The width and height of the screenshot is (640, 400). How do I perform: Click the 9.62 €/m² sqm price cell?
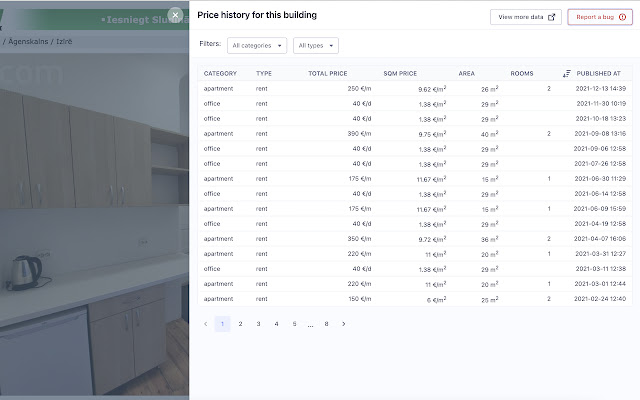(x=432, y=89)
